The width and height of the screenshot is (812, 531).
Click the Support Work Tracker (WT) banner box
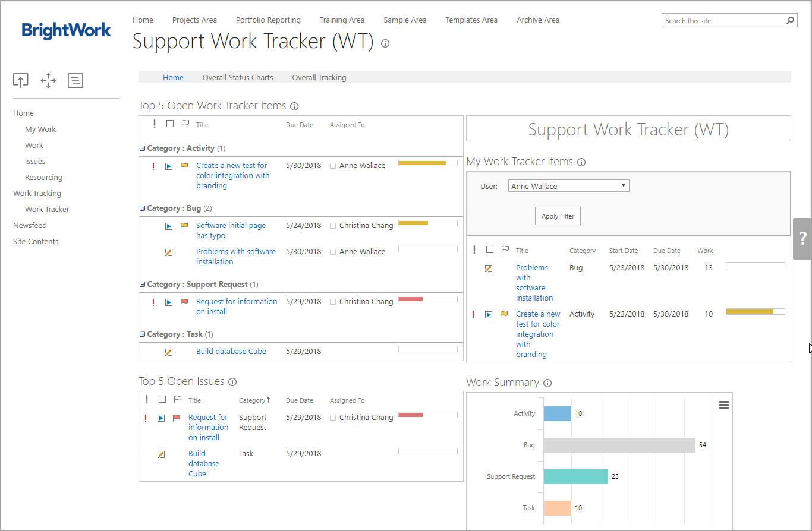(628, 128)
